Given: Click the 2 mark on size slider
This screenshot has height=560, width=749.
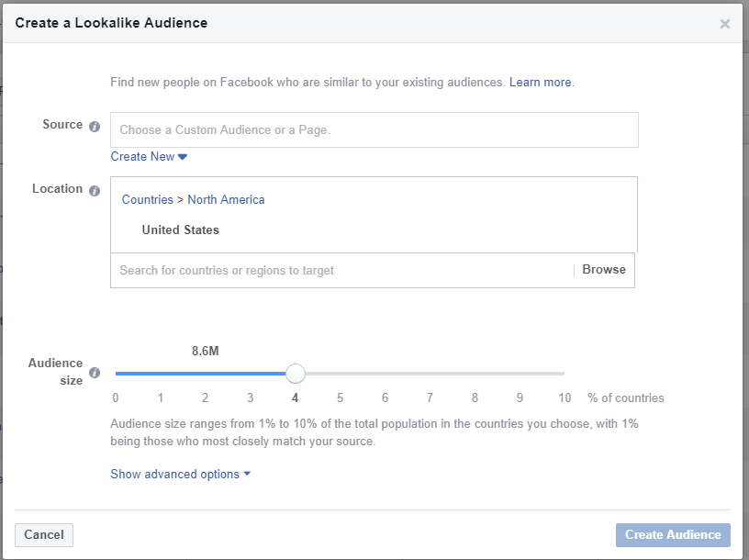Looking at the screenshot, I should coord(206,374).
